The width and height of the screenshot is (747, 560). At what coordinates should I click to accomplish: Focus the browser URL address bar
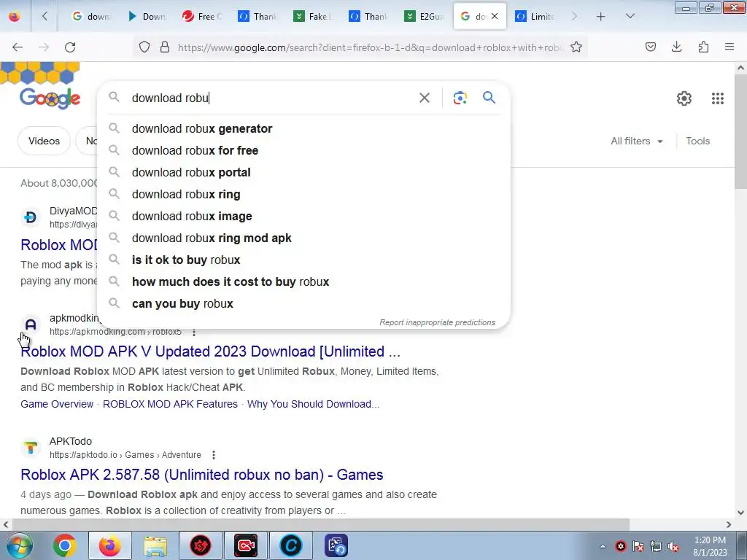click(370, 47)
